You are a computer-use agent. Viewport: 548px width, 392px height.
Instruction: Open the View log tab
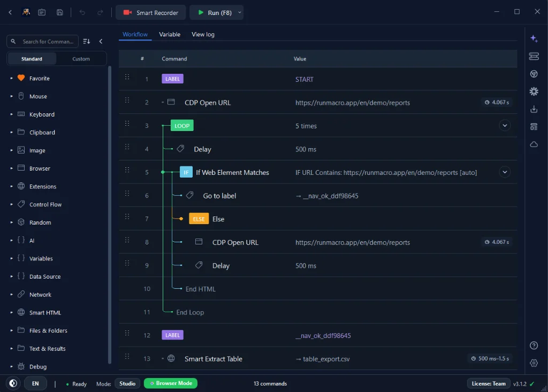[x=203, y=34]
